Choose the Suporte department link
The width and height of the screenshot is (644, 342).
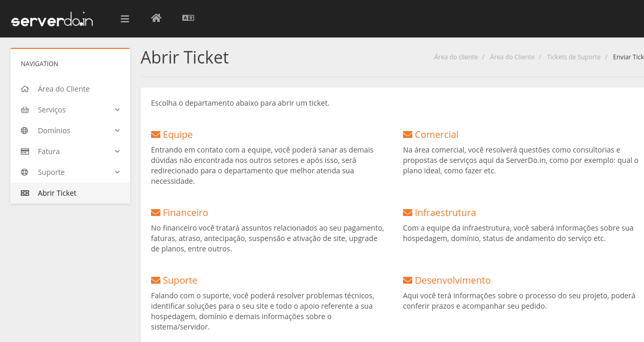pos(180,281)
